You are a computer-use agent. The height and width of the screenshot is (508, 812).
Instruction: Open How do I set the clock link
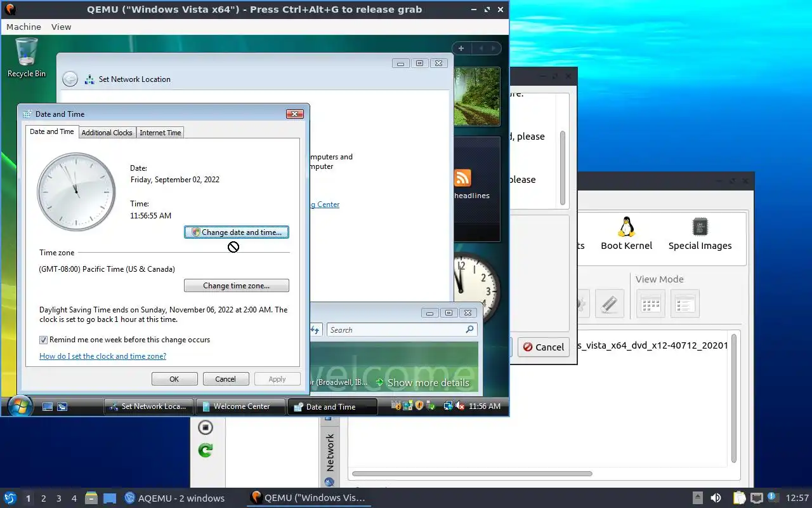click(103, 356)
